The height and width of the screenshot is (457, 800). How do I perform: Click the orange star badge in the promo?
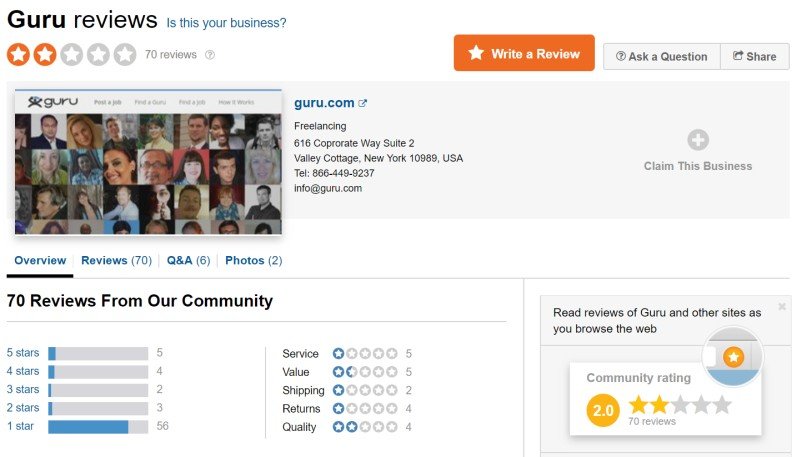(734, 357)
